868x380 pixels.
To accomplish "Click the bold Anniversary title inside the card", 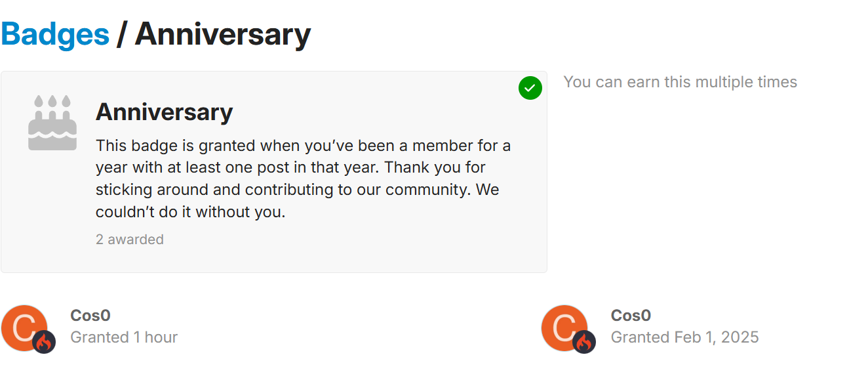I will (164, 112).
